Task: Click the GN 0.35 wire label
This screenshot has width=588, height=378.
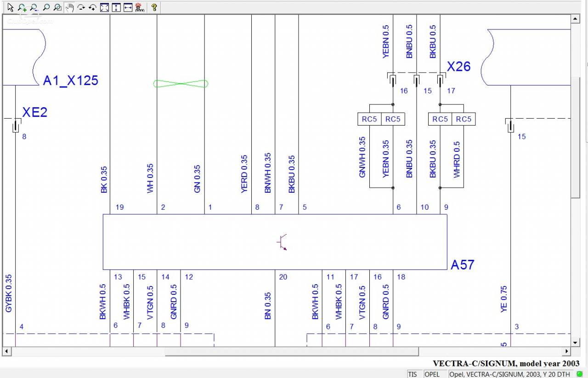Action: (x=198, y=179)
